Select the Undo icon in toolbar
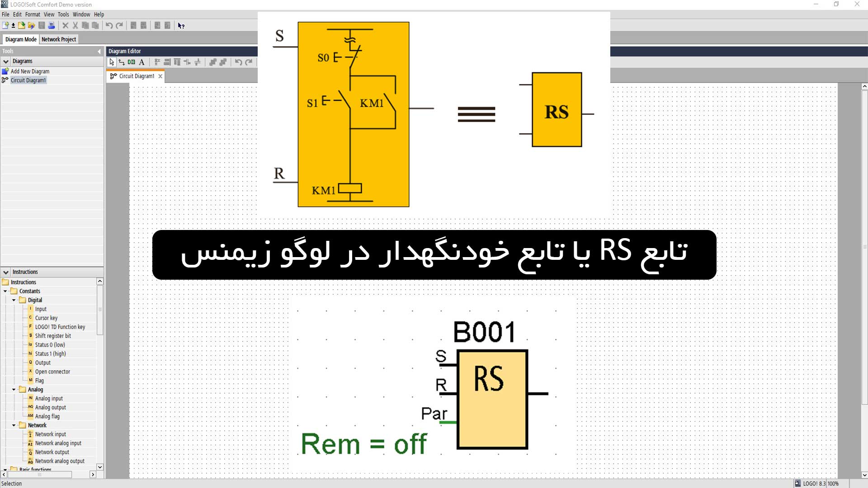Screen dimensions: 868x488 (x=109, y=25)
